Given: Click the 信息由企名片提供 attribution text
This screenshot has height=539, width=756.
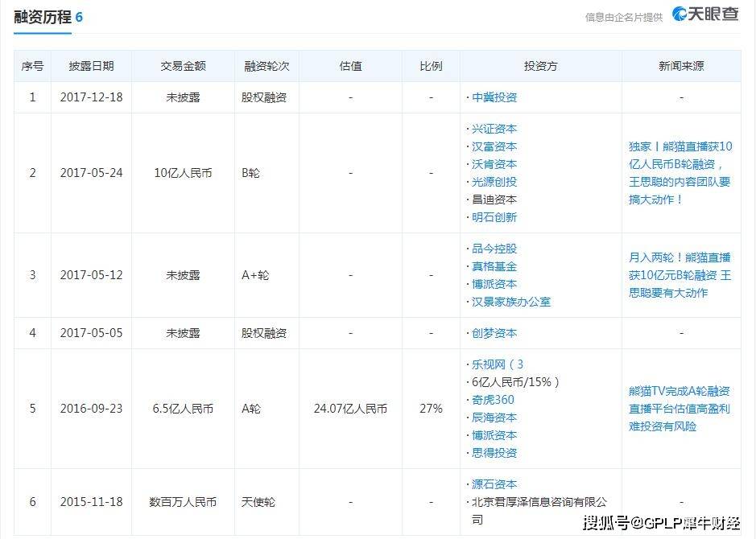Looking at the screenshot, I should [624, 18].
